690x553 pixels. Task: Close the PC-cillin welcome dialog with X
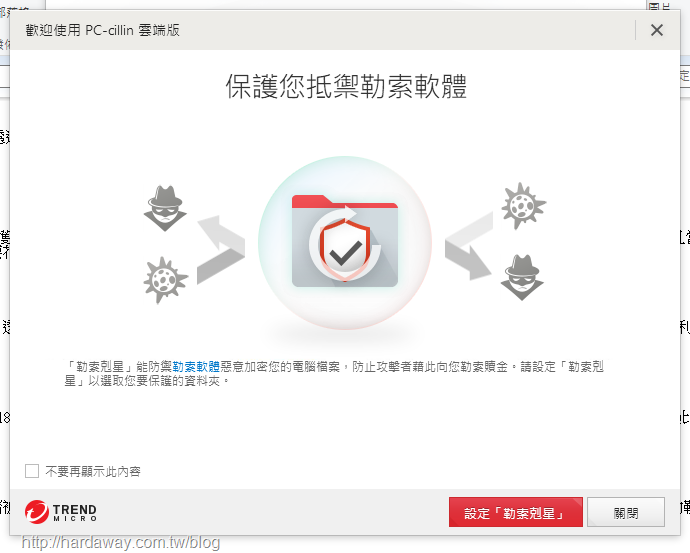coord(657,30)
